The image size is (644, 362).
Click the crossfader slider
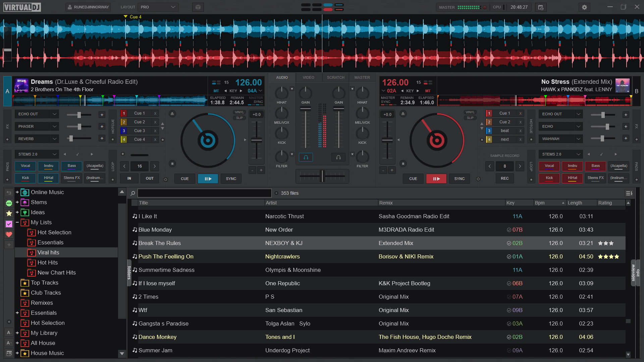[x=322, y=176]
